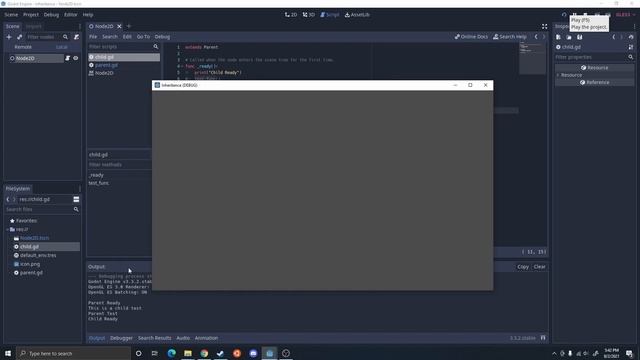The image size is (640, 360).
Task: Click the Reference category header button
Action: (594, 82)
